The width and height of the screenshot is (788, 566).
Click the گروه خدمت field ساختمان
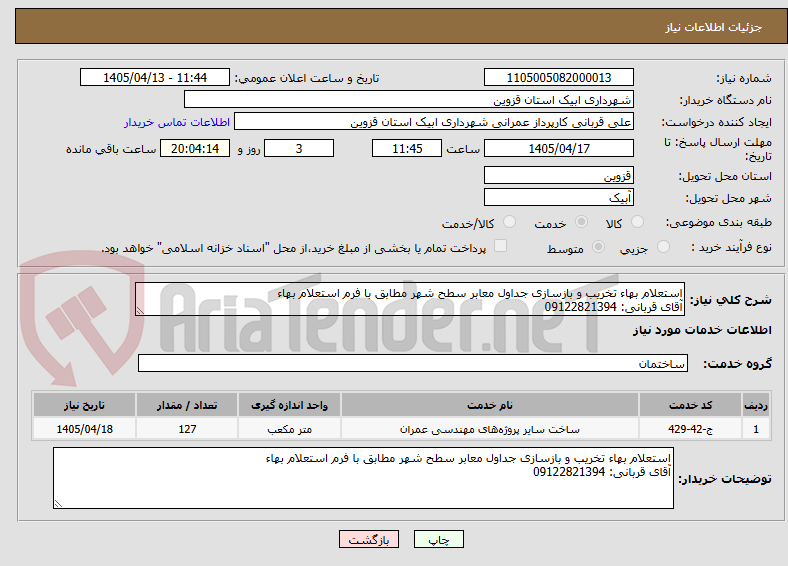point(413,363)
